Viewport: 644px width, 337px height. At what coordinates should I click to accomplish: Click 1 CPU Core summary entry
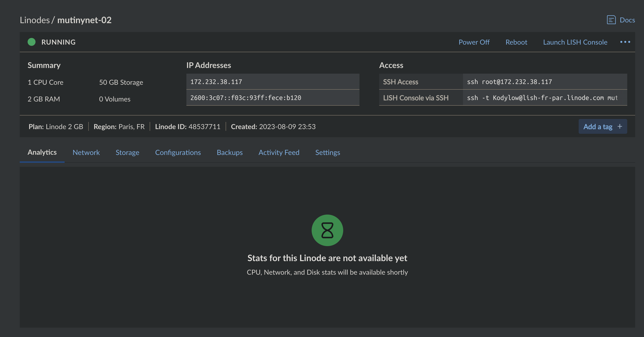(46, 82)
